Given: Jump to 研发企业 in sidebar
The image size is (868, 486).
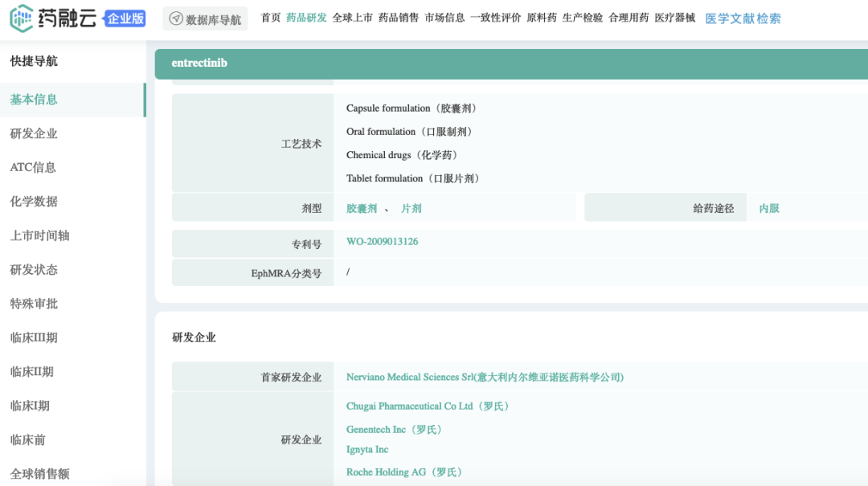Looking at the screenshot, I should pos(34,133).
